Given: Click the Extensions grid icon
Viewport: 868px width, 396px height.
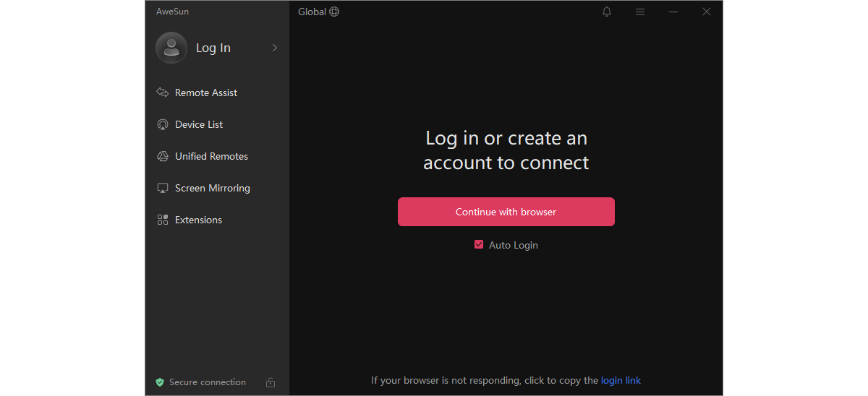Looking at the screenshot, I should (163, 220).
